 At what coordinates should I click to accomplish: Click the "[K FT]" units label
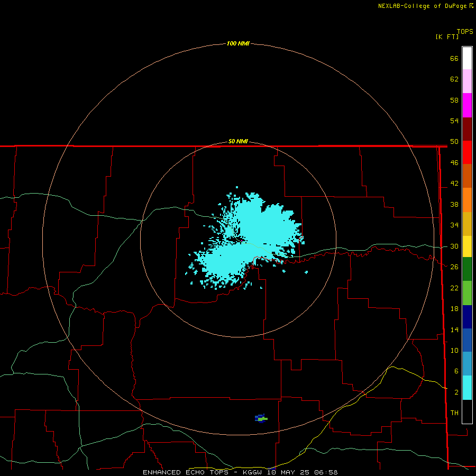click(x=447, y=36)
